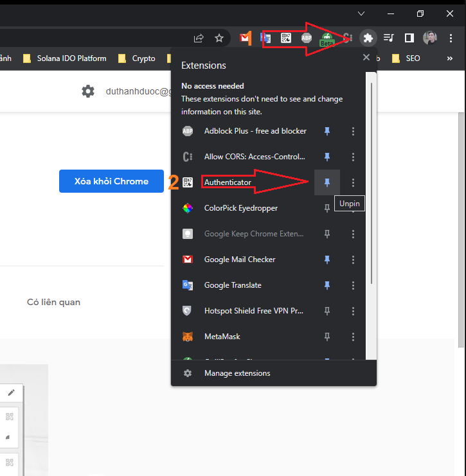Open Solana IDO Platform bookmark folder
The image size is (466, 476).
pyautogui.click(x=65, y=58)
